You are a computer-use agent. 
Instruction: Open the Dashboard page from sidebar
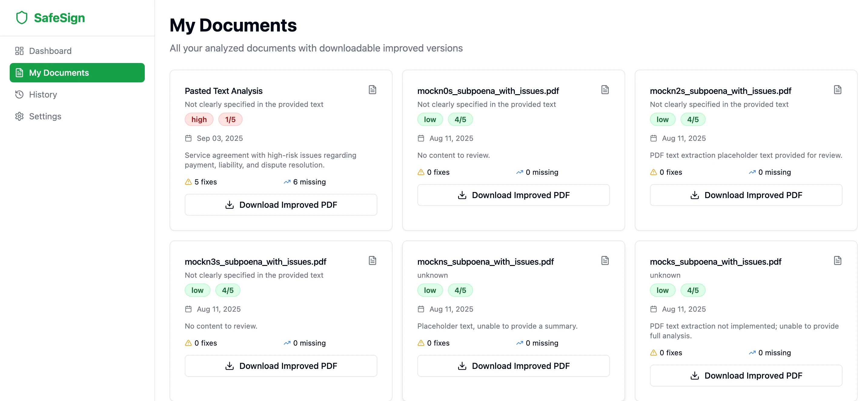click(x=50, y=51)
